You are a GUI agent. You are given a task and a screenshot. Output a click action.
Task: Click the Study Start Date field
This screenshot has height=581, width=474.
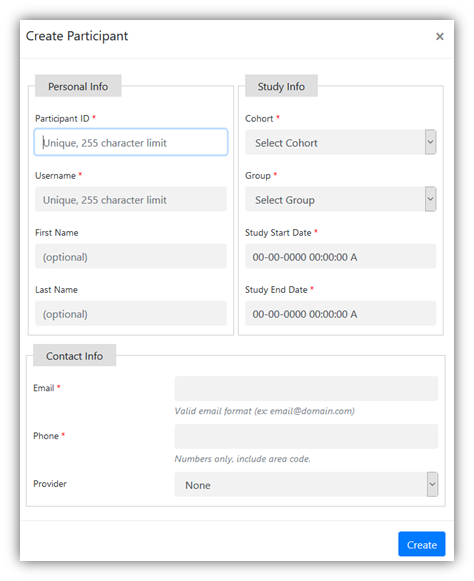pyautogui.click(x=340, y=256)
